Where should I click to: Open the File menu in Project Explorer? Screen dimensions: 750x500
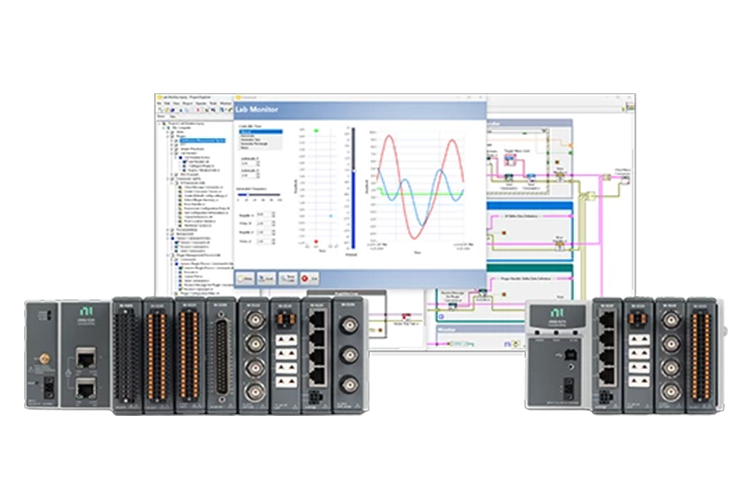click(x=161, y=102)
